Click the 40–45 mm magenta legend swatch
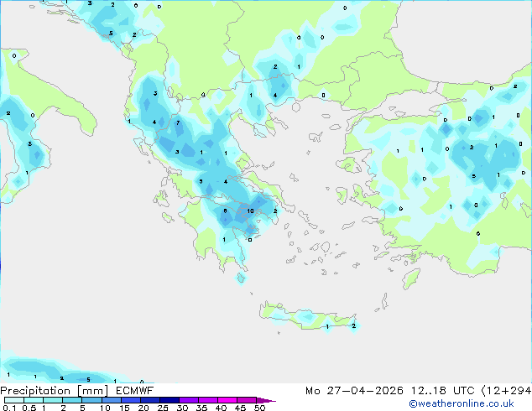The height and width of the screenshot is (411, 532). [x=227, y=400]
